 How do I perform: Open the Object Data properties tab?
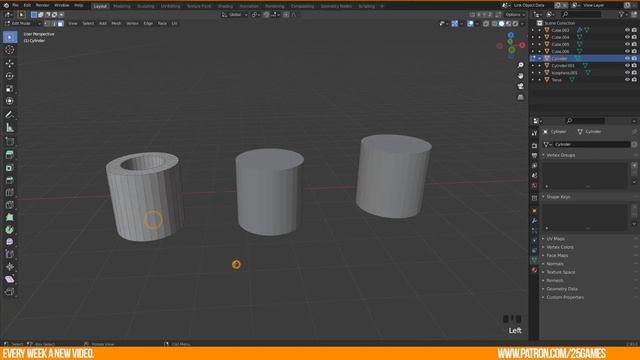(534, 260)
